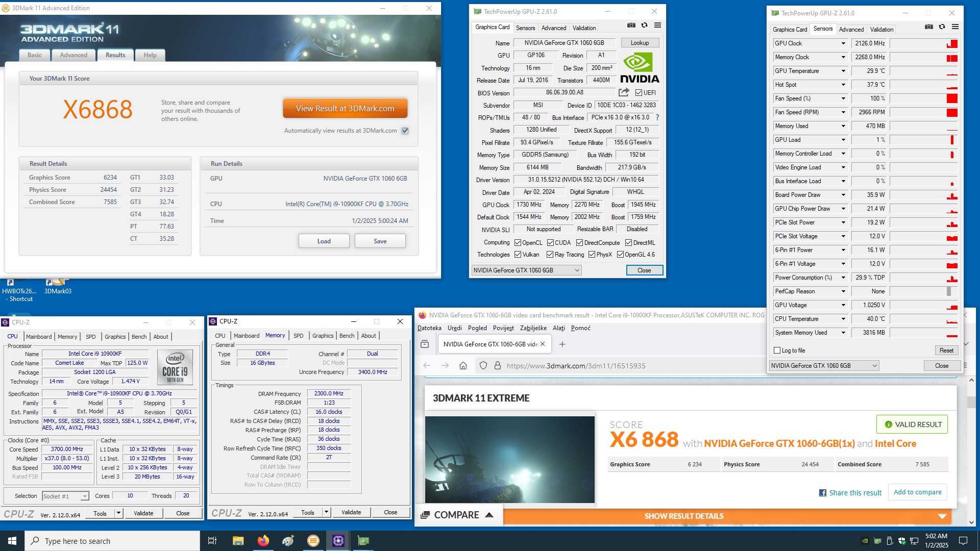Image resolution: width=980 pixels, height=551 pixels.
Task: Open GPU selection dropdown in GPU-Z Sensors window
Action: coord(824,366)
